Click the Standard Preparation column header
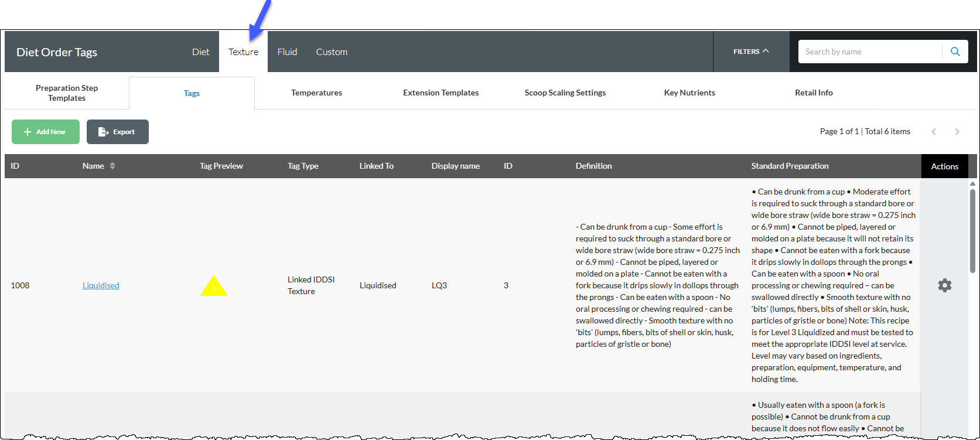Viewport: 980px width, 440px height. click(790, 166)
